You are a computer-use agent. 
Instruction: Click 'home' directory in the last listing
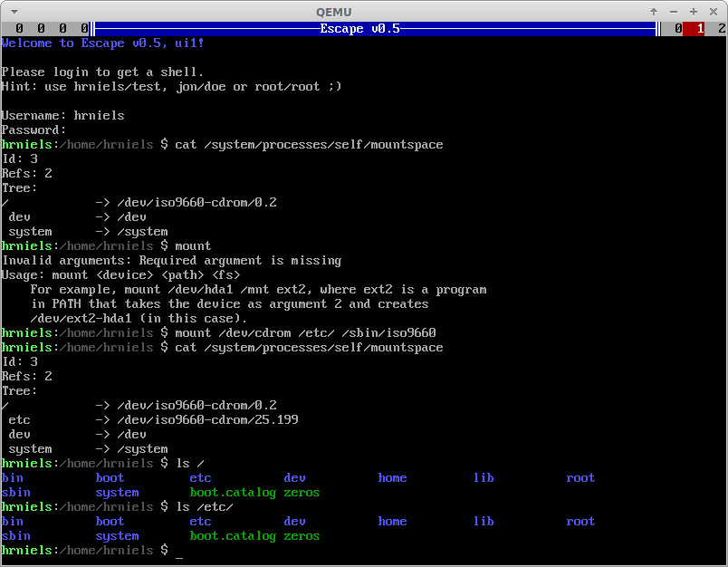[392, 522]
